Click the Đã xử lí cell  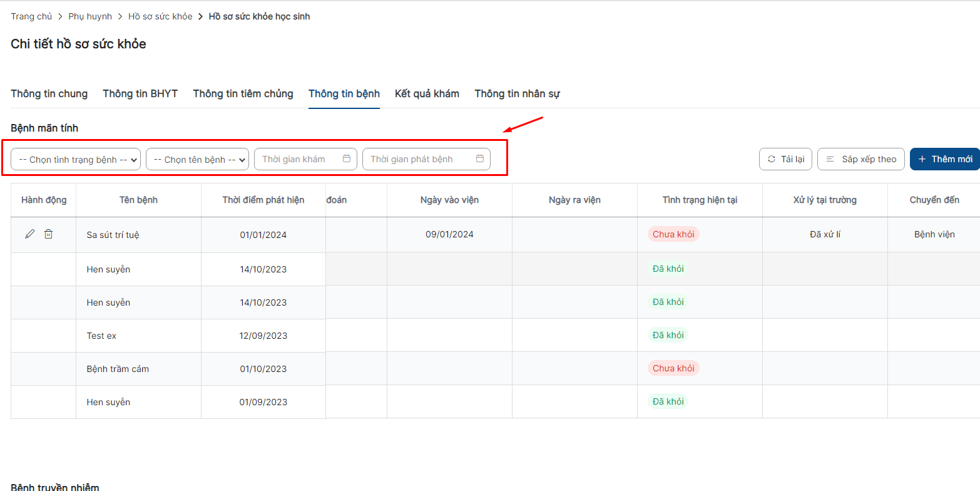[x=825, y=235]
